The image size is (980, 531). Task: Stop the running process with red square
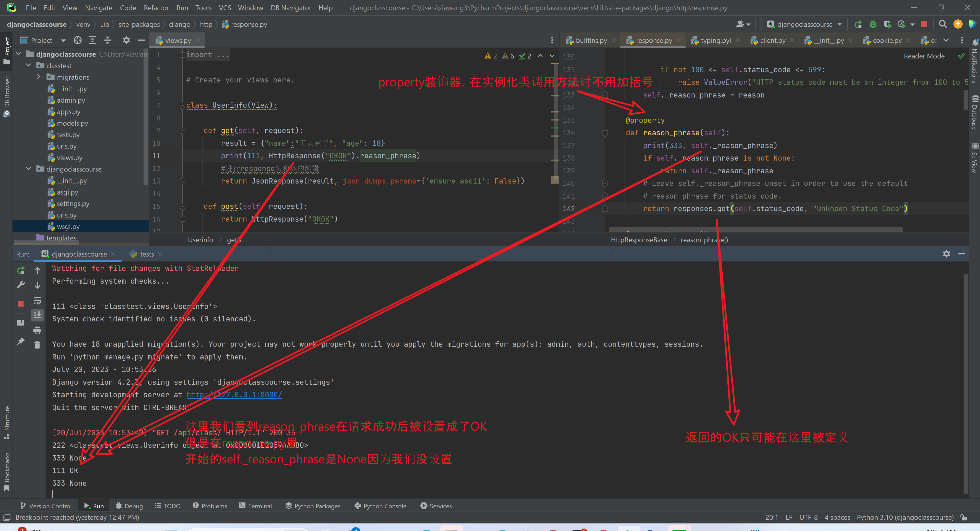(x=21, y=304)
